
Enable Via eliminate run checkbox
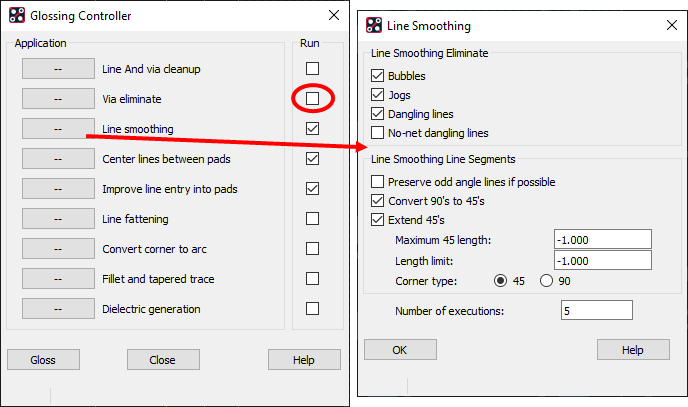click(312, 98)
